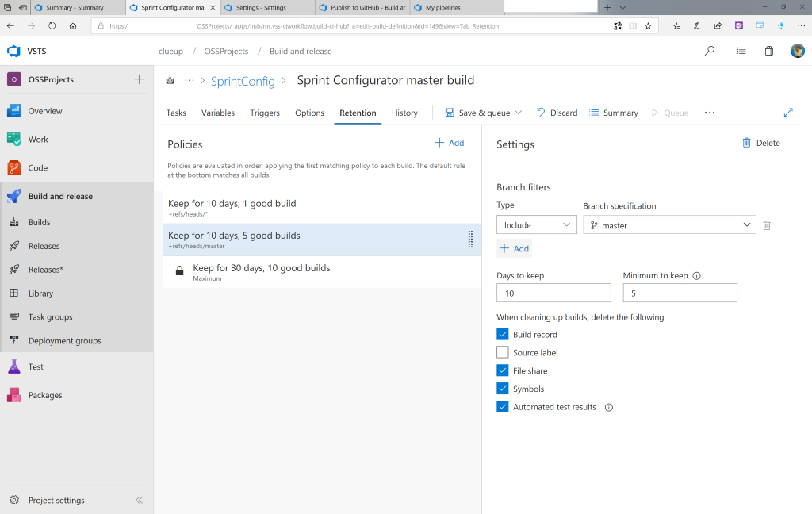Select the Retention tab
The image size is (812, 514).
coord(358,113)
